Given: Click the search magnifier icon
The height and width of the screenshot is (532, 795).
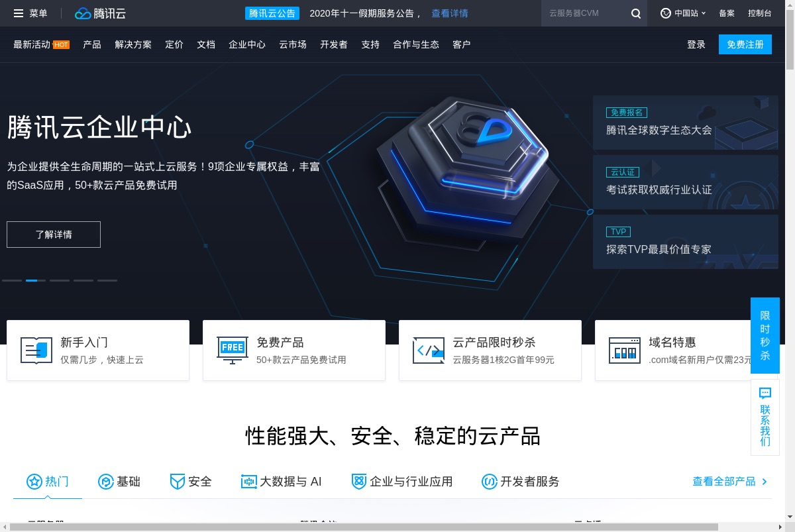Looking at the screenshot, I should point(636,13).
